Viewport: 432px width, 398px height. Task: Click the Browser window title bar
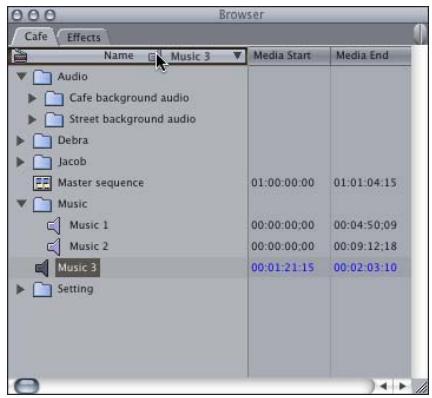click(x=218, y=15)
